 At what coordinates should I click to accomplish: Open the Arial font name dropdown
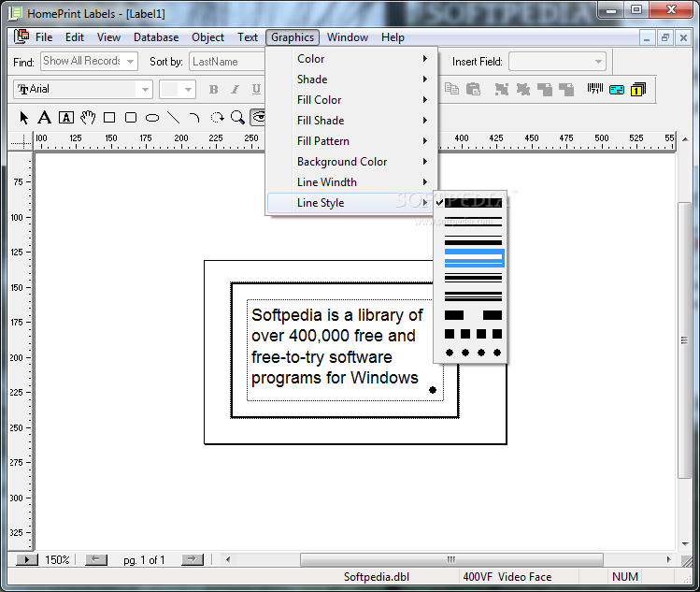pos(145,90)
